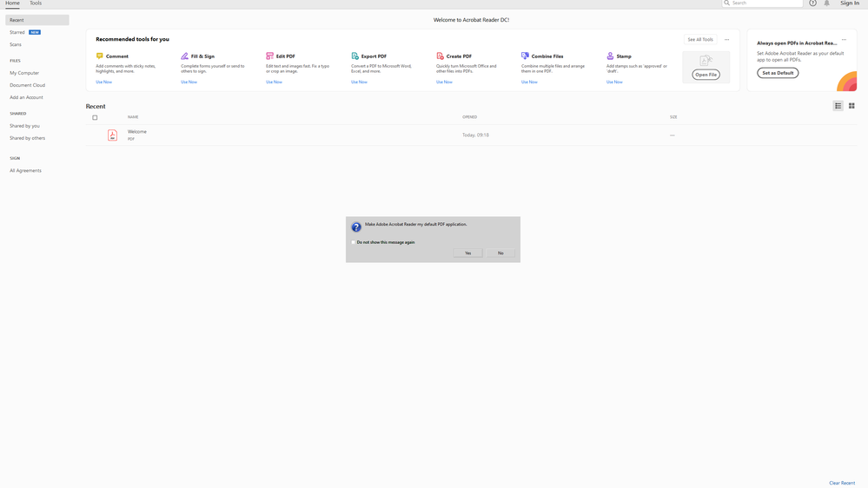Select Recent in the sidebar
Viewport: 868px width, 488px height.
pyautogui.click(x=37, y=20)
